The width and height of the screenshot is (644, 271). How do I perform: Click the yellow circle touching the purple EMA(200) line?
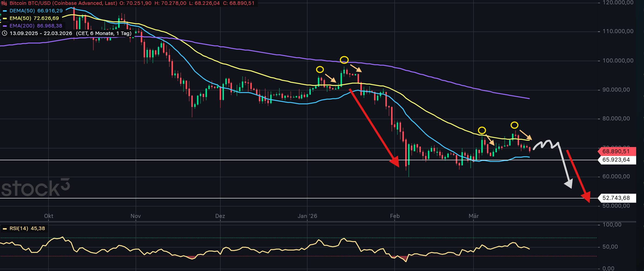click(x=344, y=60)
